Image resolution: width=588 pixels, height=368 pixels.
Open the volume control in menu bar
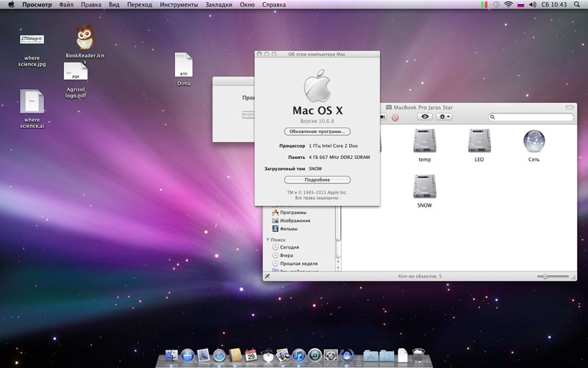click(x=532, y=4)
